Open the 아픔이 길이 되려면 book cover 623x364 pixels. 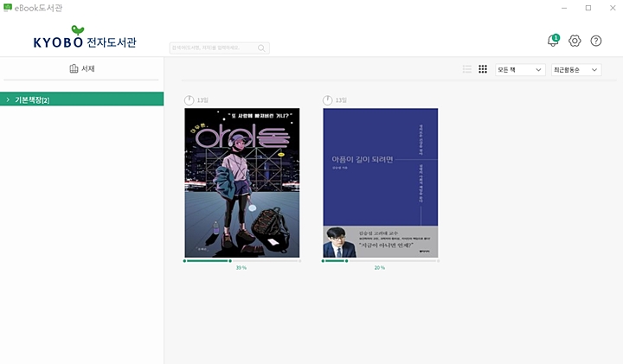pos(381,182)
